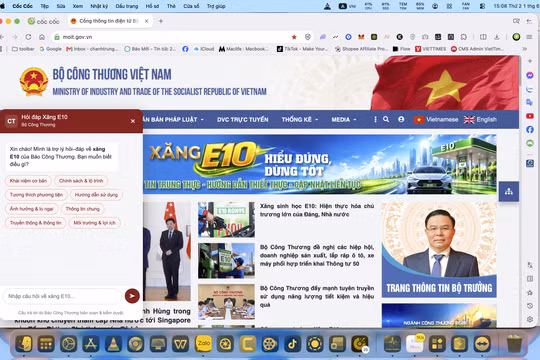Choose the Thông tin chung chip
The height and width of the screenshot is (360, 540).
tap(83, 209)
